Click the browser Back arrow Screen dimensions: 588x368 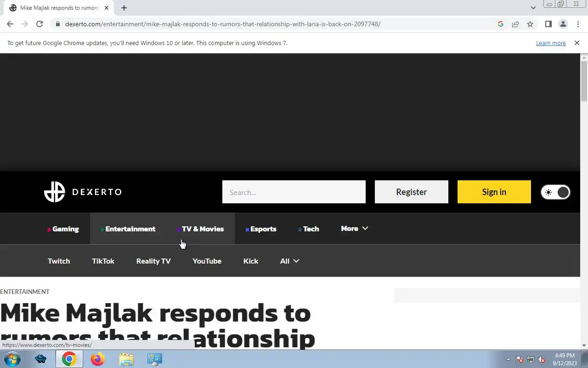pos(10,24)
